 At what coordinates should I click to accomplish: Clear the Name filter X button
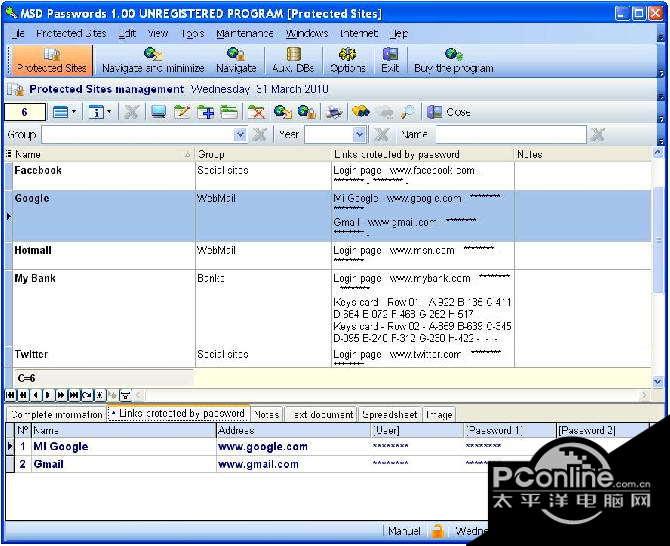tap(597, 135)
